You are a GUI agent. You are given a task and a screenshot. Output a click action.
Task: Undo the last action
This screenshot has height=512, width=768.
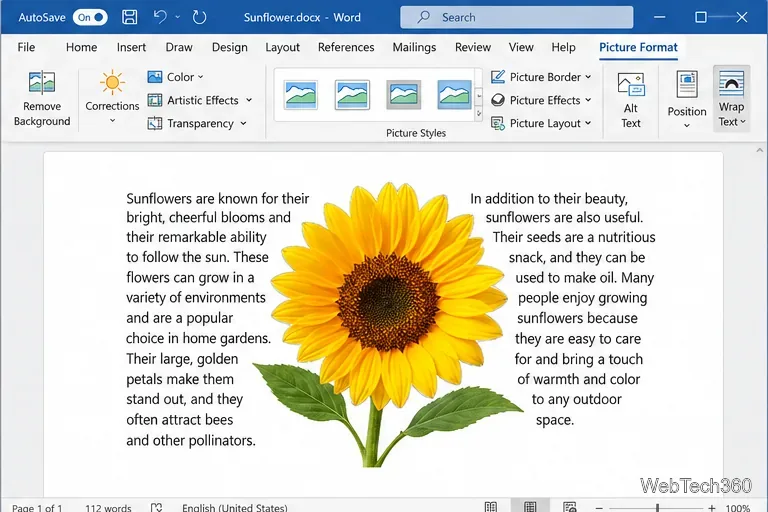pos(160,17)
